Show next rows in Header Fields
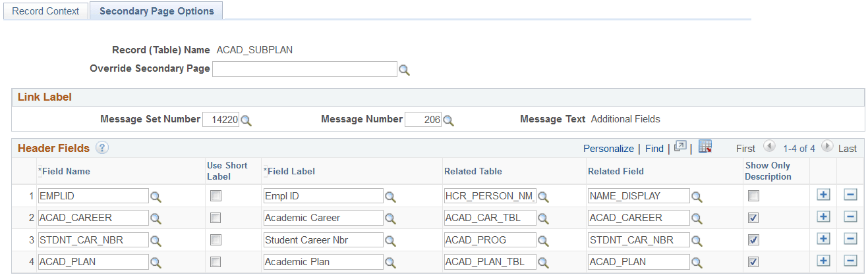The height and width of the screenshot is (277, 868). click(827, 147)
